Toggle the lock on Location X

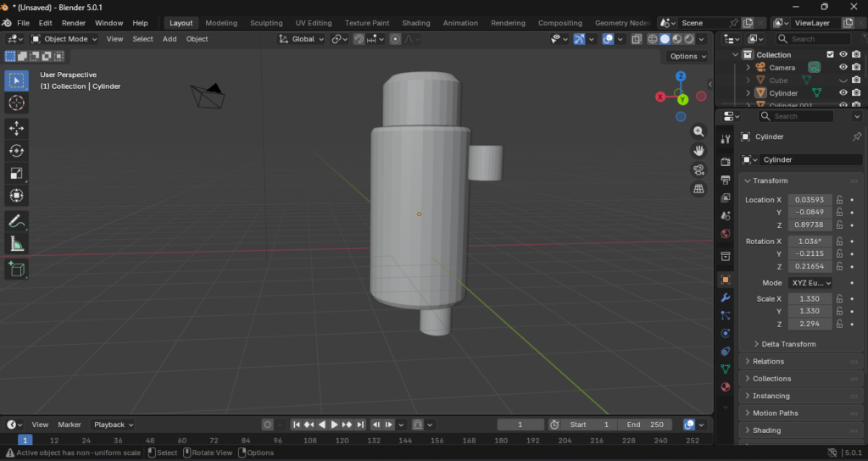pyautogui.click(x=839, y=200)
